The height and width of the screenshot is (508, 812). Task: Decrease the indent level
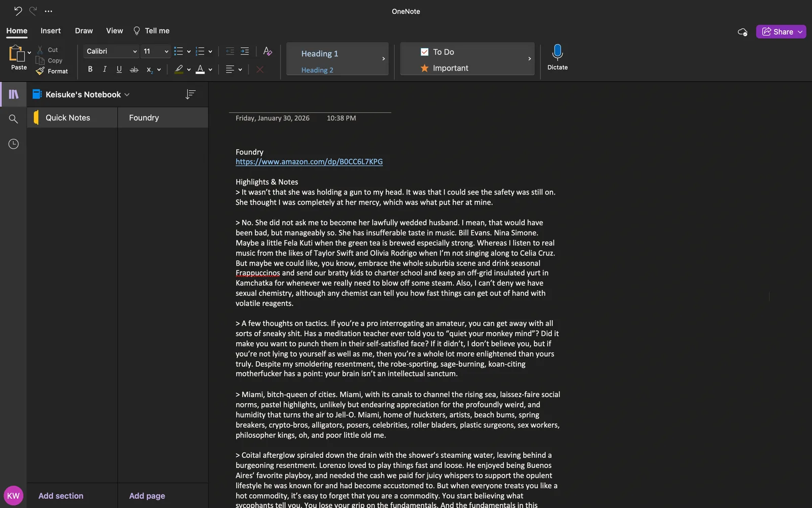(x=230, y=51)
